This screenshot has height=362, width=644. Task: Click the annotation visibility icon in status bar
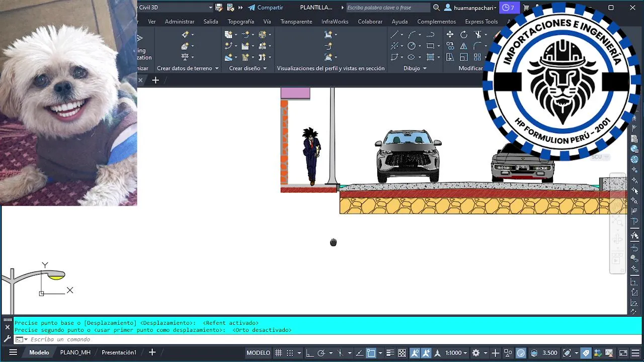coord(415,353)
